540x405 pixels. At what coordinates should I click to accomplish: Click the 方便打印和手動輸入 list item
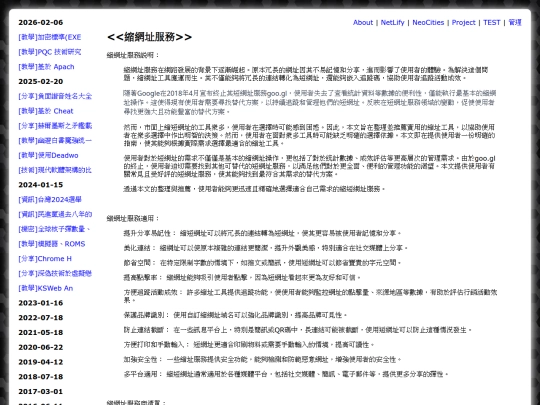pos(249,345)
